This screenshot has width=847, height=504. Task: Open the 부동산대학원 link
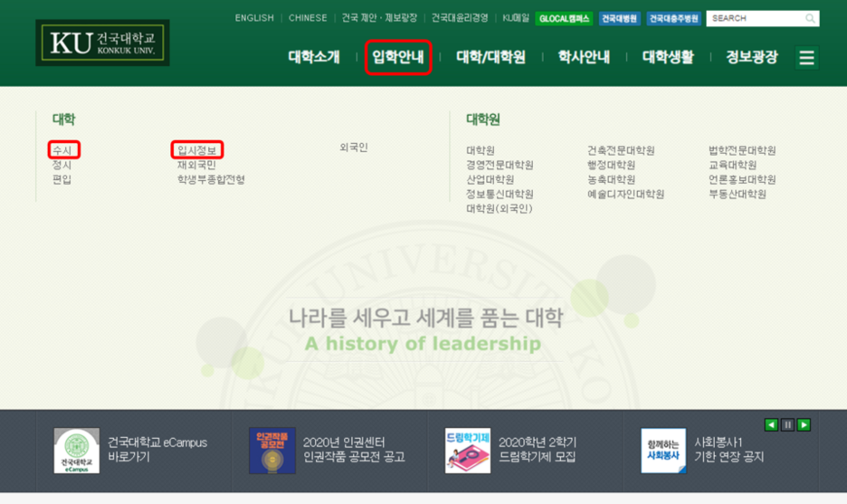(x=738, y=194)
